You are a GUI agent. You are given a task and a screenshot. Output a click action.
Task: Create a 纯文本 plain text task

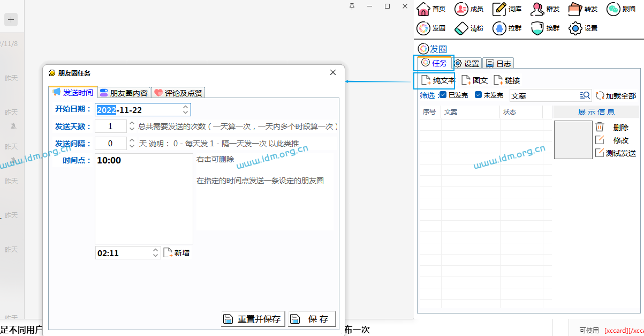tap(438, 80)
